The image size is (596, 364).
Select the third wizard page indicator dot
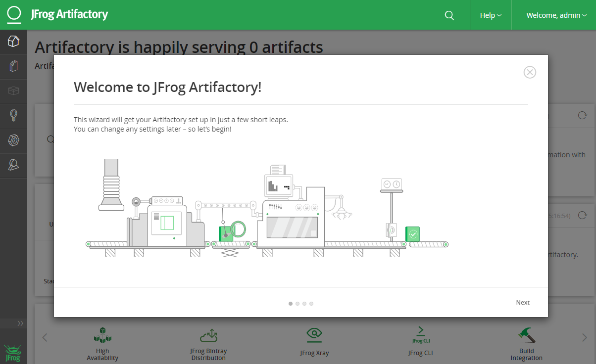click(x=304, y=304)
